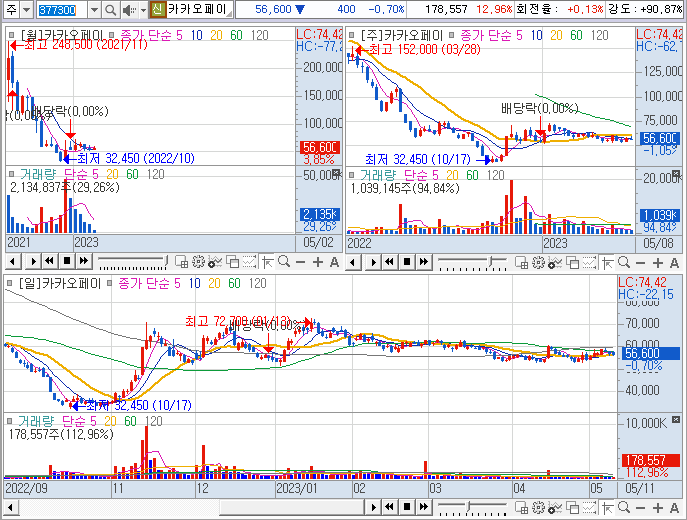Click fast-forward button in weekly chart toolbar
The height and width of the screenshot is (520, 687).
[424, 262]
